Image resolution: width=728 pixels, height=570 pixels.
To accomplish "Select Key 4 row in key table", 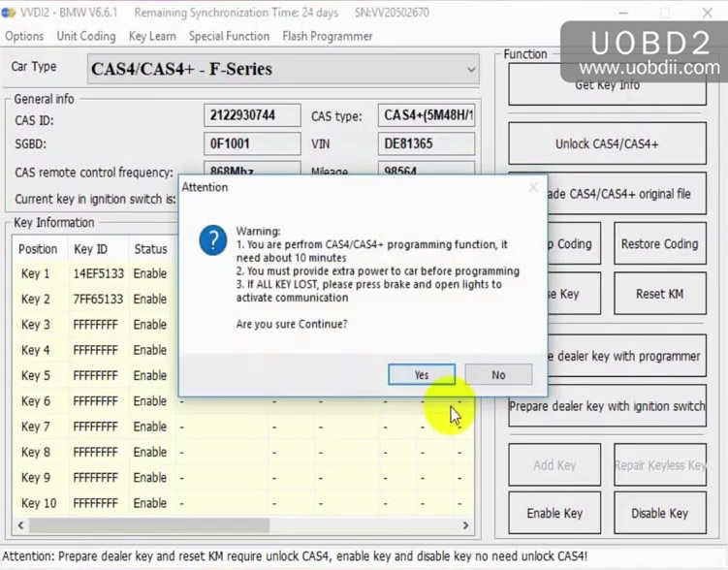I will [95, 350].
